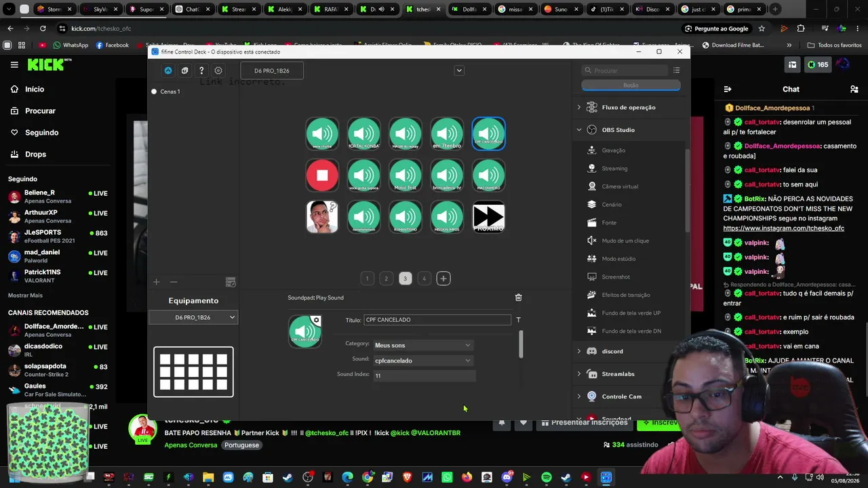
Task: Go to key page 2
Action: (x=386, y=279)
